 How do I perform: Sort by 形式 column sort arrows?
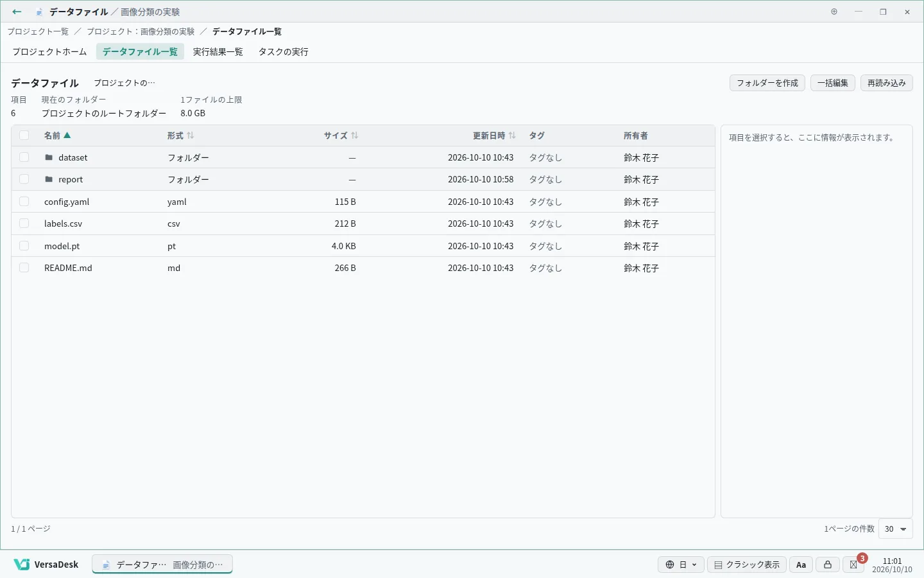pos(191,136)
